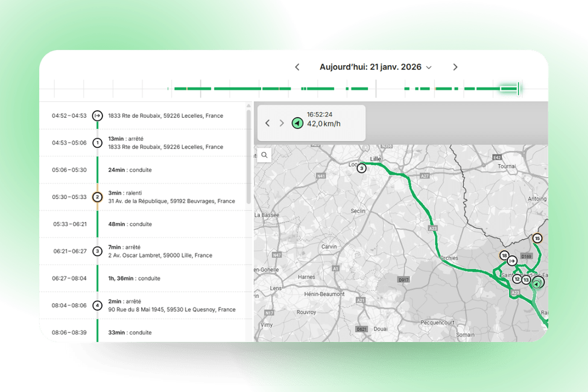This screenshot has width=588, height=392.
Task: Select map marker 15 near road D169
Action: tap(536, 238)
